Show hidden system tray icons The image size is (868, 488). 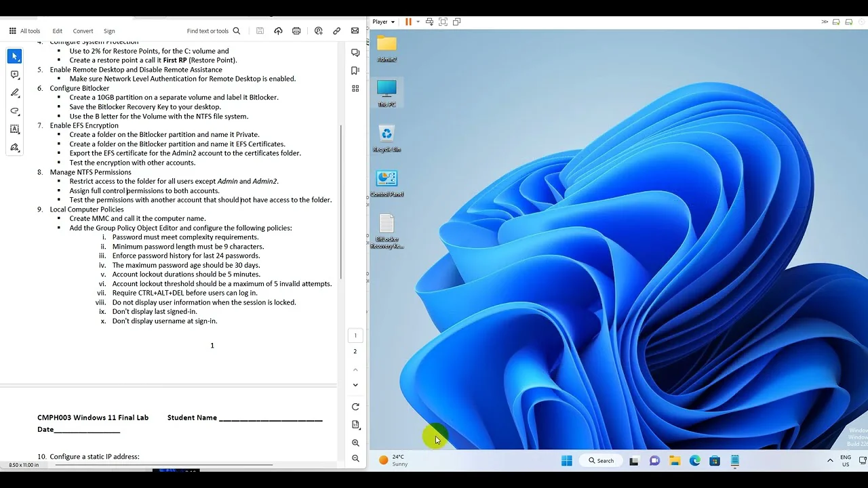click(829, 461)
